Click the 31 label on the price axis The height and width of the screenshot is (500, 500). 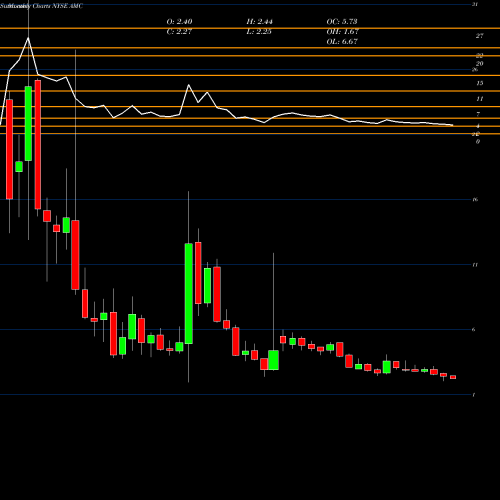click(475, 4)
